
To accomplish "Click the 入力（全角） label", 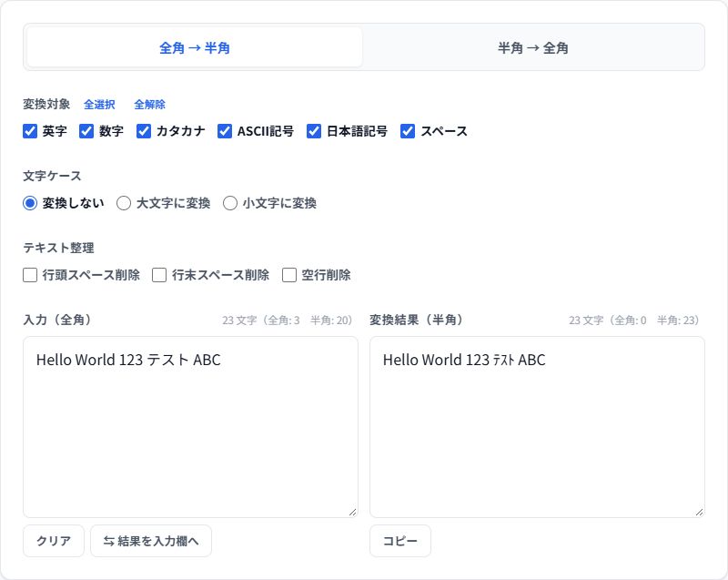I will coord(57,320).
